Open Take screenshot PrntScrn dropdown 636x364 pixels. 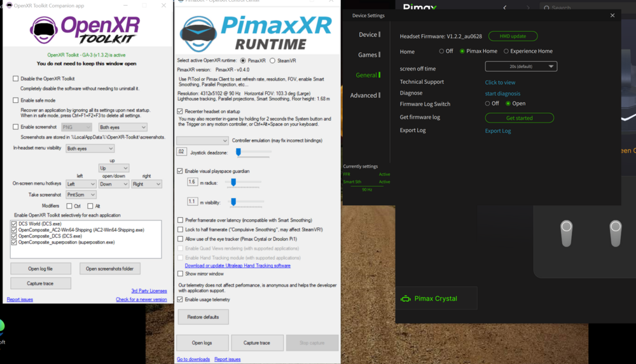coord(81,195)
